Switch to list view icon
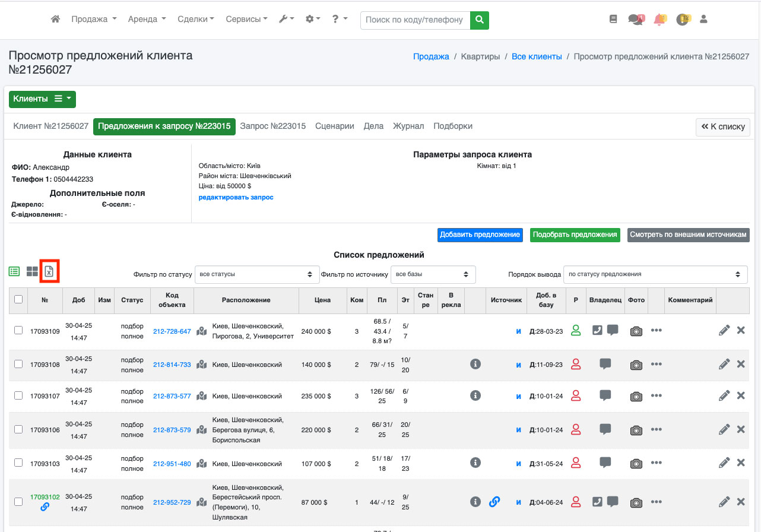Screen dimensions: 761x532 pos(14,271)
